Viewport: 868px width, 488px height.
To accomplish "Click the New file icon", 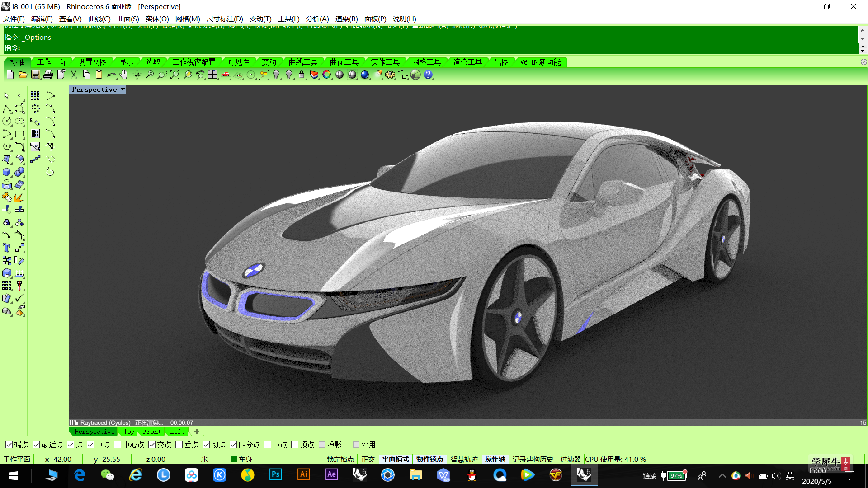I will (x=10, y=75).
